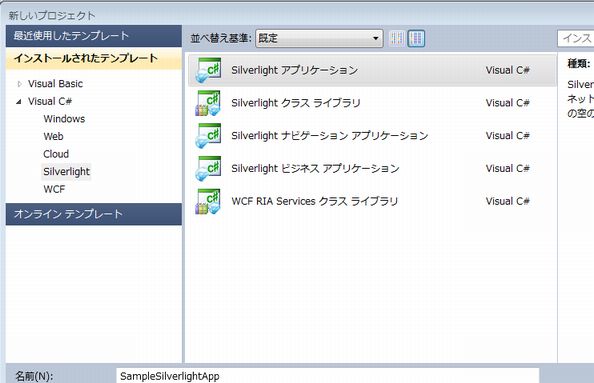Viewport: 594px width, 383px height.
Task: Click Visual C# label of WCF RIA Services row
Action: [508, 201]
